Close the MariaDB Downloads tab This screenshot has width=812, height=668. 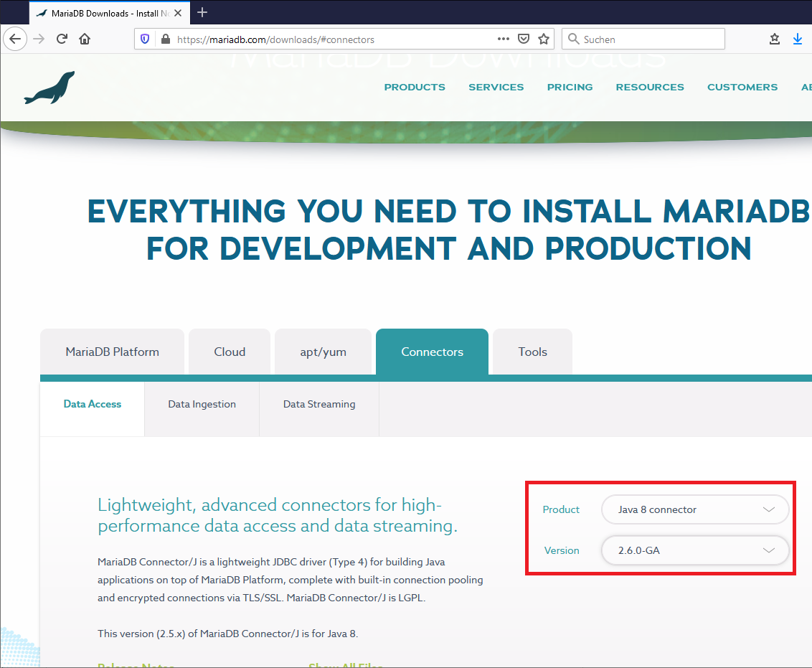178,13
